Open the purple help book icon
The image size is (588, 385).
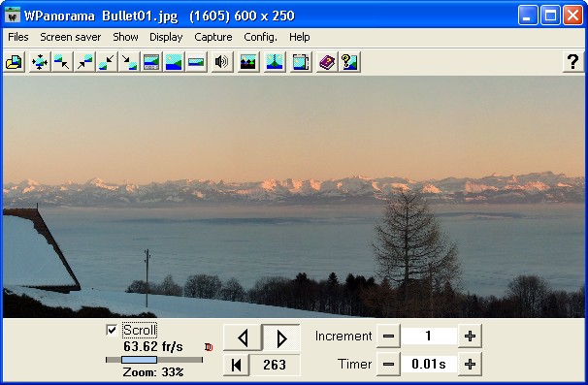click(327, 61)
